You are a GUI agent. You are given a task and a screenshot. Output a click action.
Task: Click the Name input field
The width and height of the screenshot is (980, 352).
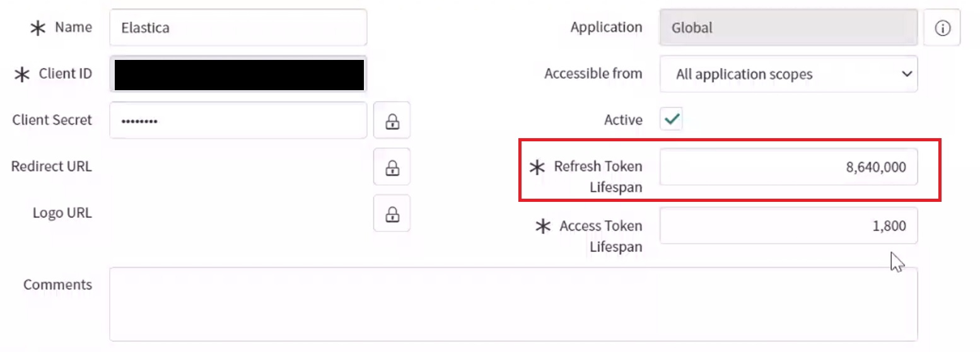tap(238, 28)
